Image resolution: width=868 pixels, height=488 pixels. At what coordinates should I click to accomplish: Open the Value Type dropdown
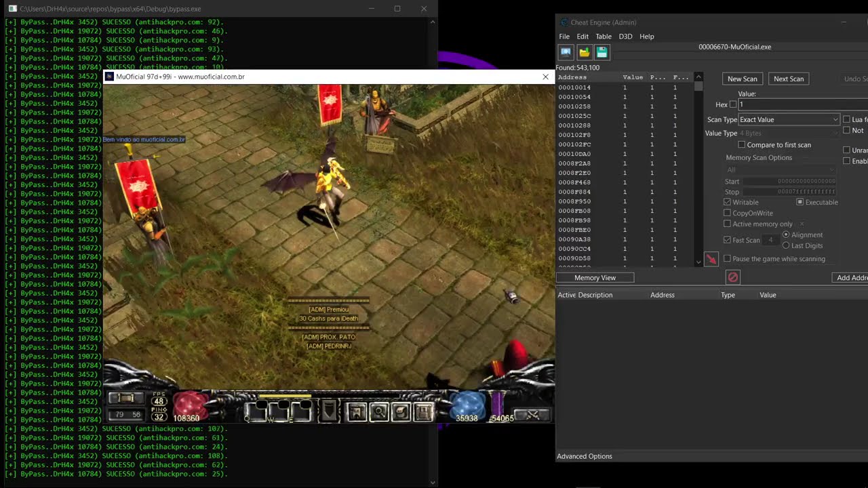click(x=789, y=133)
